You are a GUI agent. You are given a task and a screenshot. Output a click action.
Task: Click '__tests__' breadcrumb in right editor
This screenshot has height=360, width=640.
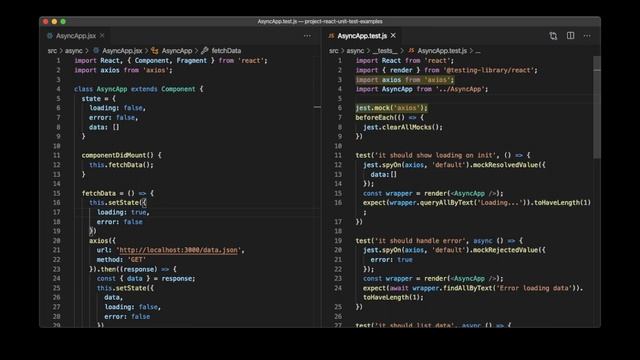384,51
